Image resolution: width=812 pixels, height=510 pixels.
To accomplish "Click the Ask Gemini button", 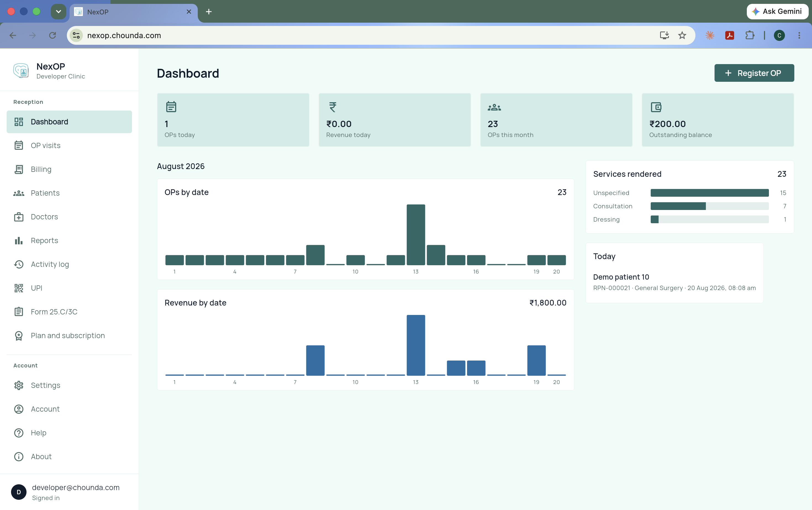I will point(777,12).
